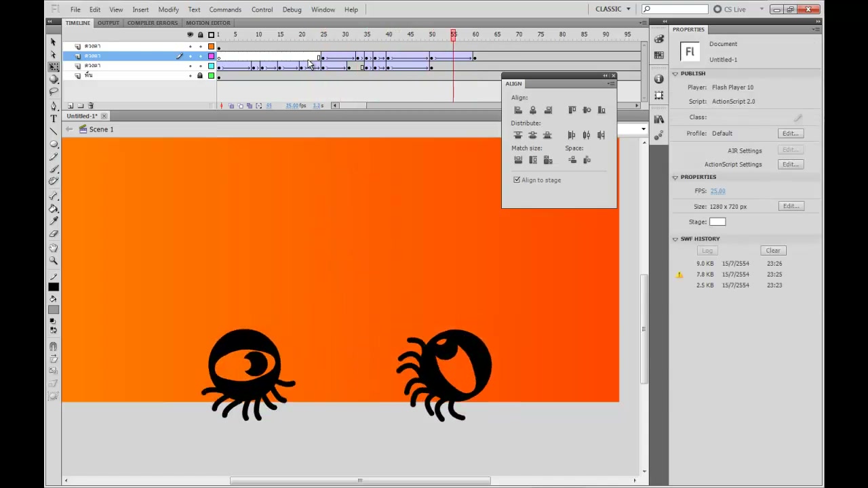
Task: Select the Selection arrow tool
Action: [x=54, y=42]
